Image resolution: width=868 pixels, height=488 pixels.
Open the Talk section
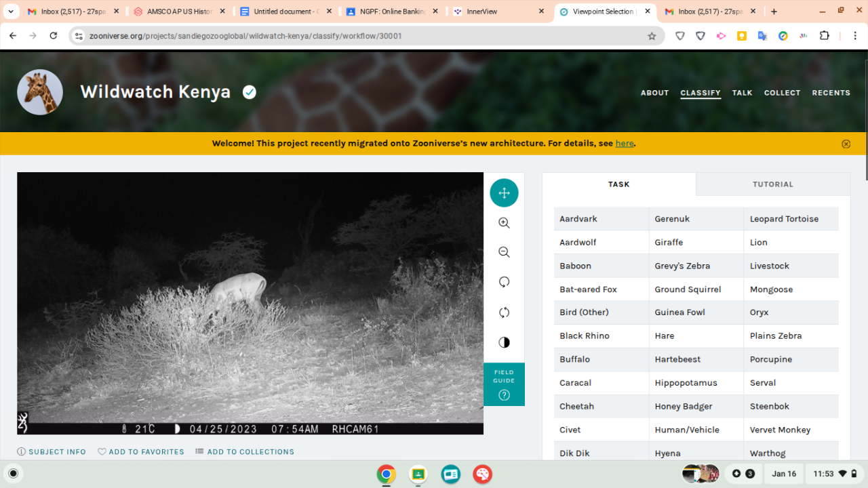[743, 93]
